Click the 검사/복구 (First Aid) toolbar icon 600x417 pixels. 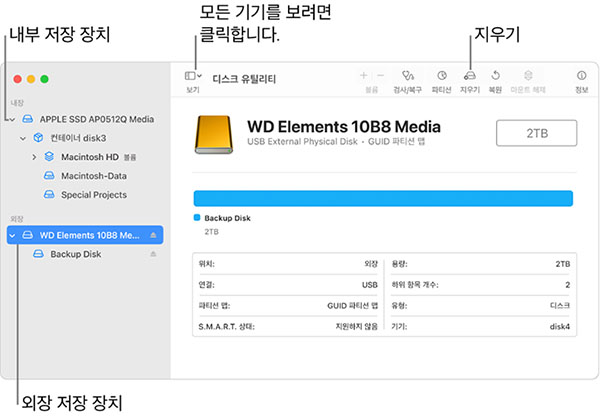pyautogui.click(x=407, y=75)
